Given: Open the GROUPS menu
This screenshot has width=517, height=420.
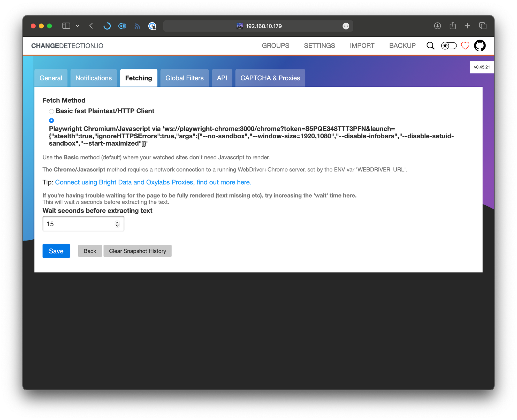Looking at the screenshot, I should (276, 46).
